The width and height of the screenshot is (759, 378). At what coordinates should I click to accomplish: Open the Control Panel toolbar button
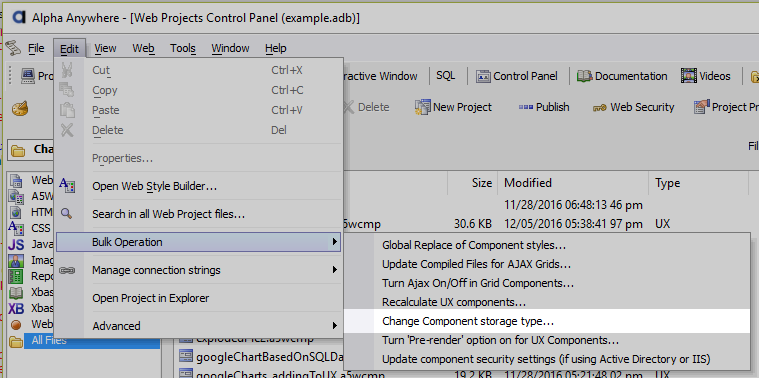516,76
